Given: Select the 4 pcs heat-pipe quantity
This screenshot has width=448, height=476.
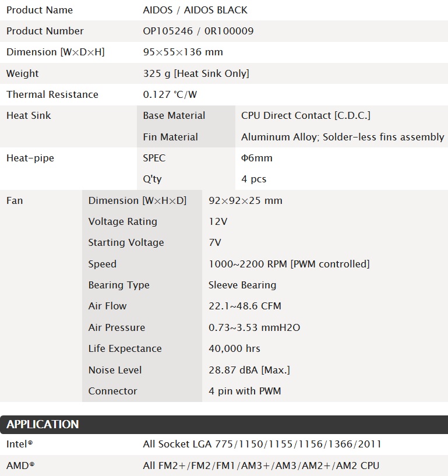Looking at the screenshot, I should [x=254, y=179].
